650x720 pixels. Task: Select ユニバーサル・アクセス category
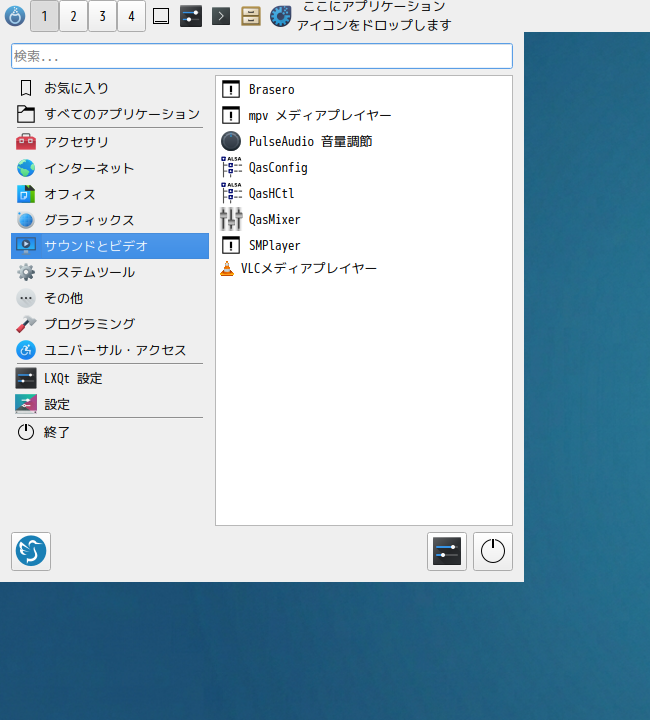coord(110,350)
